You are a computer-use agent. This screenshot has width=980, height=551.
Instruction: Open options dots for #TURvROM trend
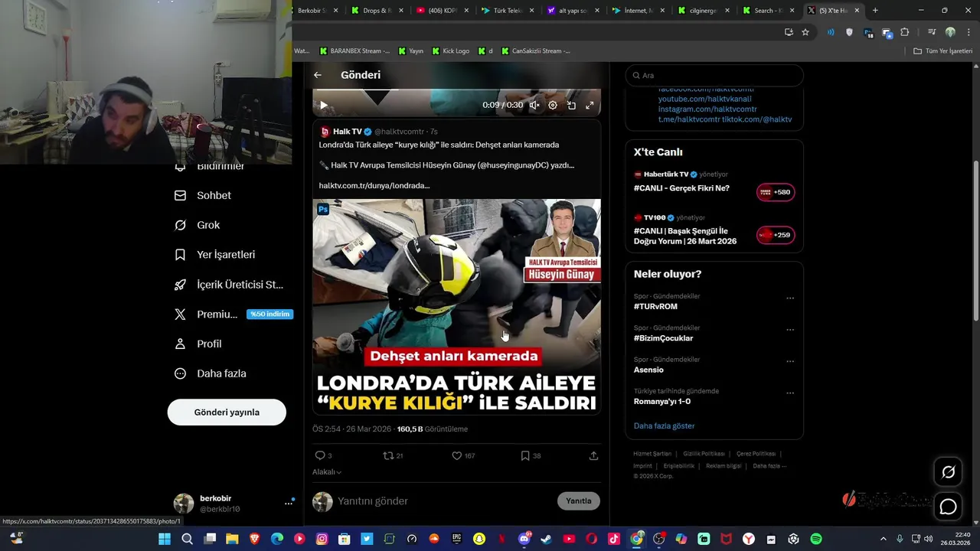(x=790, y=298)
